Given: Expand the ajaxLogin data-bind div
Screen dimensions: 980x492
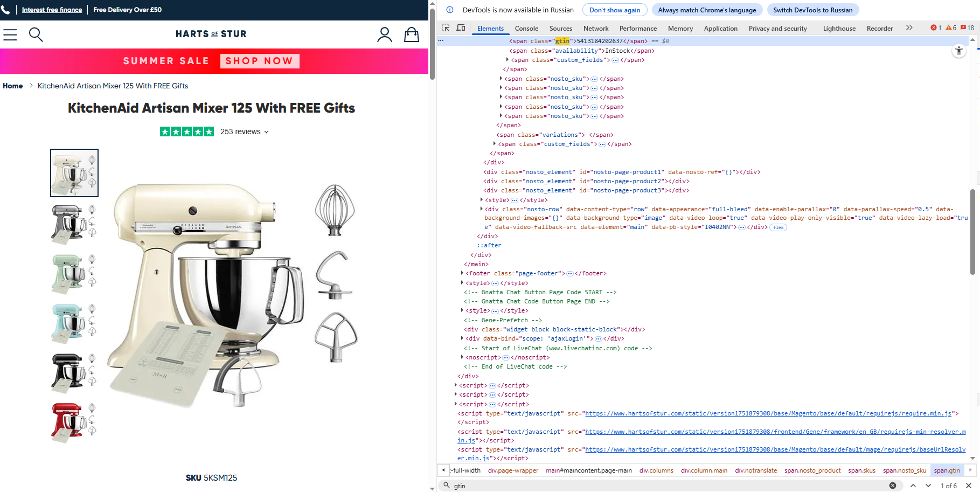Looking at the screenshot, I should (x=462, y=338).
